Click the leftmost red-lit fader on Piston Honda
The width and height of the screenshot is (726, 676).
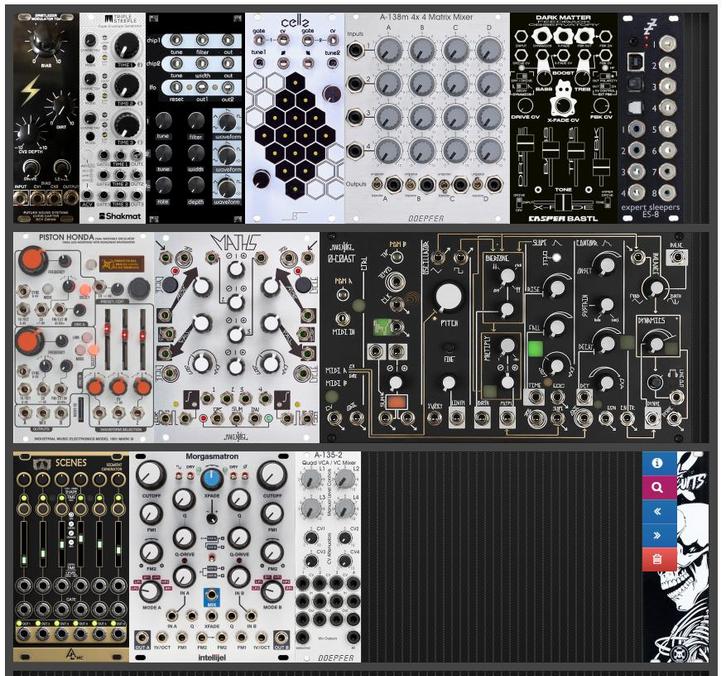point(107,337)
